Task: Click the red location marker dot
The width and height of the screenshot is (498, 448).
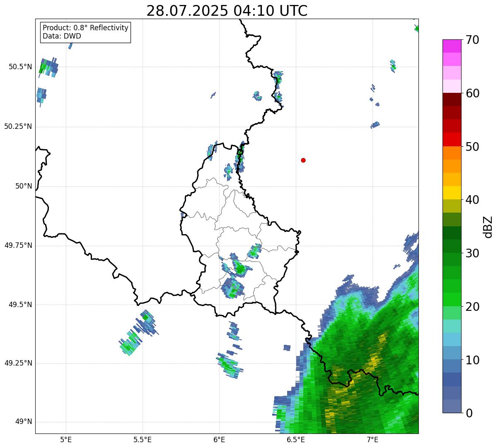Action: 303,160
